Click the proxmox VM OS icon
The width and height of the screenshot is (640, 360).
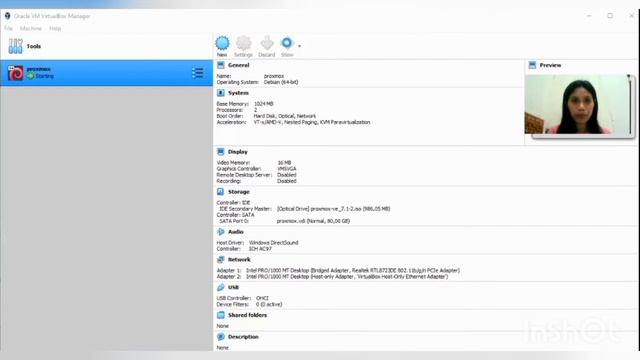click(x=16, y=73)
